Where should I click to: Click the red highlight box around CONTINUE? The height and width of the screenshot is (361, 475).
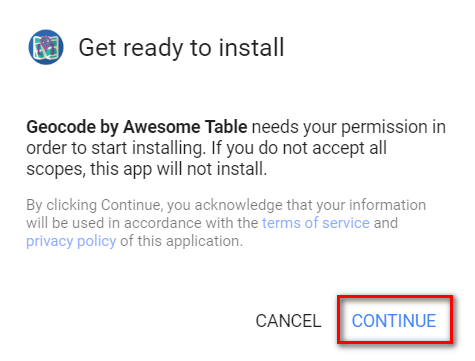[395, 320]
